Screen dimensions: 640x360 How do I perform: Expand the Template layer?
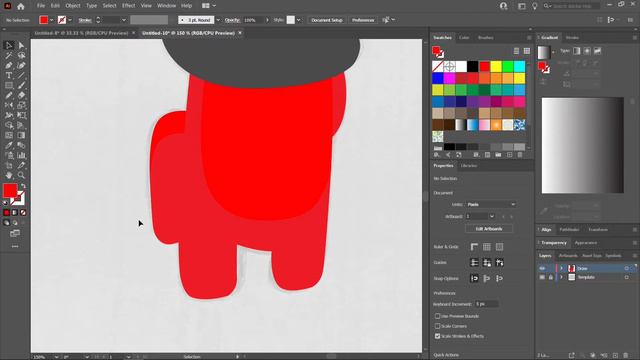(561, 277)
